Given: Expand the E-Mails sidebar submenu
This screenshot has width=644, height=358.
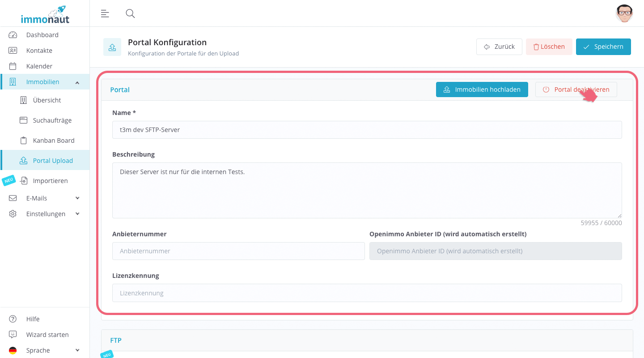Looking at the screenshot, I should 77,198.
